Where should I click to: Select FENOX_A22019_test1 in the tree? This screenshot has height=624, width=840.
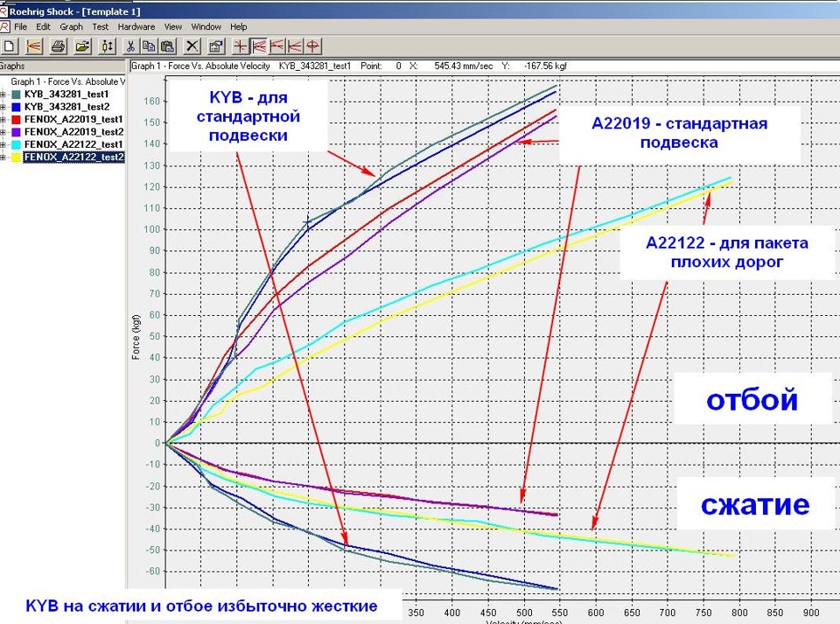(x=73, y=119)
